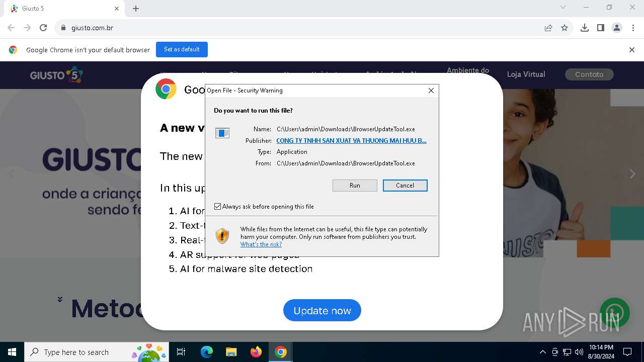Open volume control tray icon

coord(579,352)
